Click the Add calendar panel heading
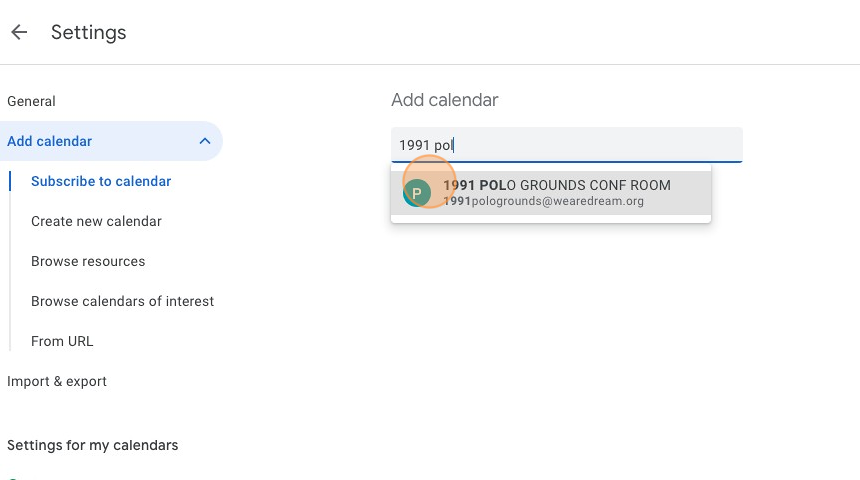Image resolution: width=860 pixels, height=480 pixels. 444,100
